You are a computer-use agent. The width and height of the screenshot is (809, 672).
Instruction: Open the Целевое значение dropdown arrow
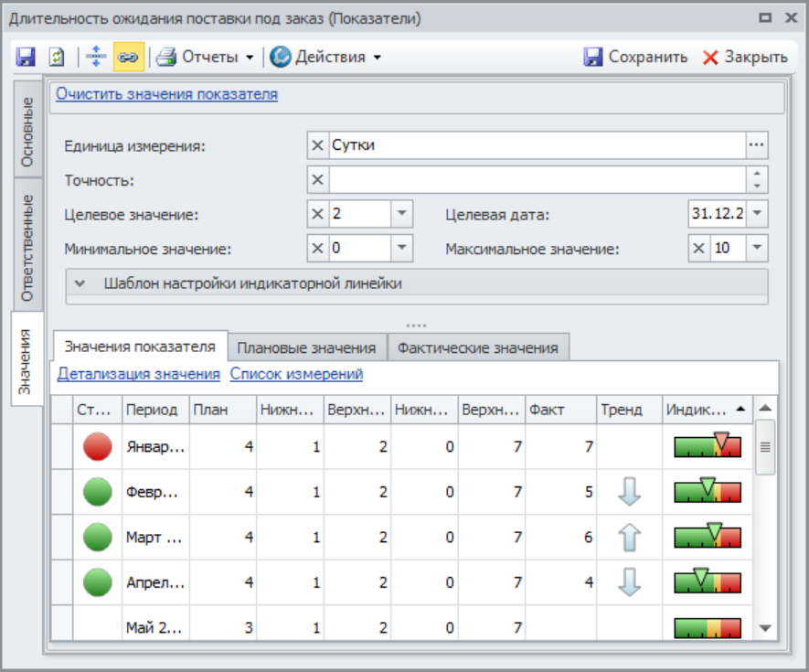(402, 214)
